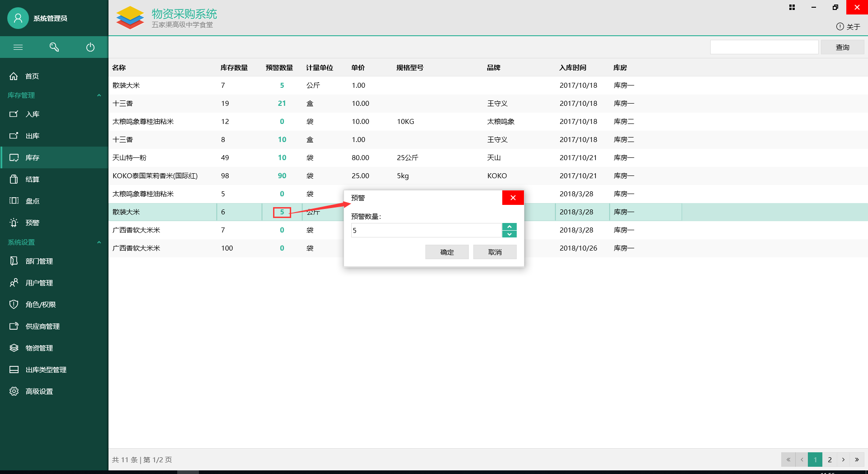Decrease the 预警数量 value with down arrow

pyautogui.click(x=509, y=234)
